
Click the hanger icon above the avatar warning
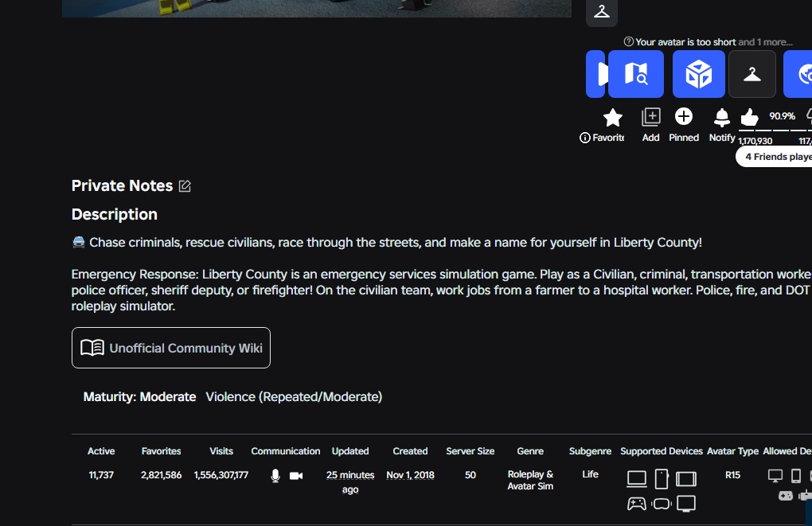pyautogui.click(x=602, y=11)
